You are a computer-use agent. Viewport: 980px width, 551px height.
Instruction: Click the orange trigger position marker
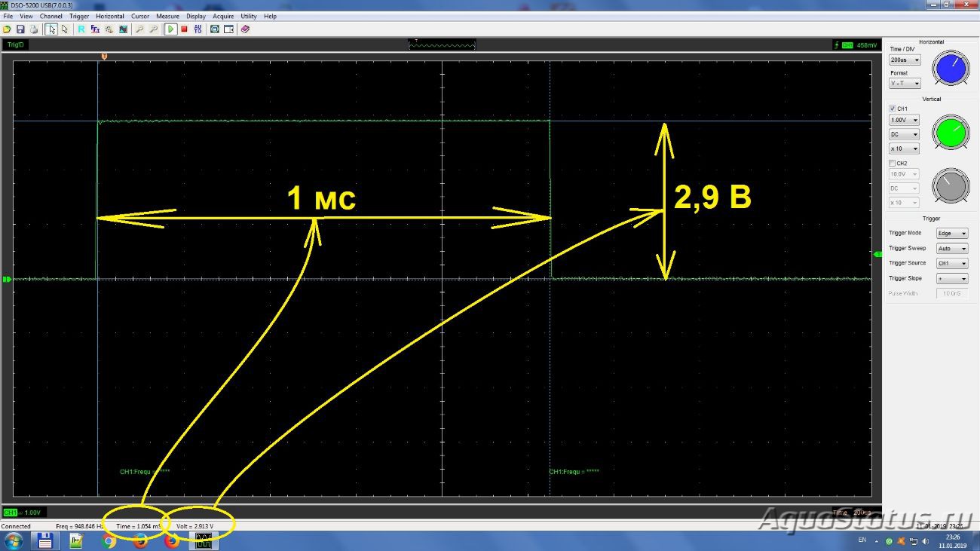(x=104, y=57)
